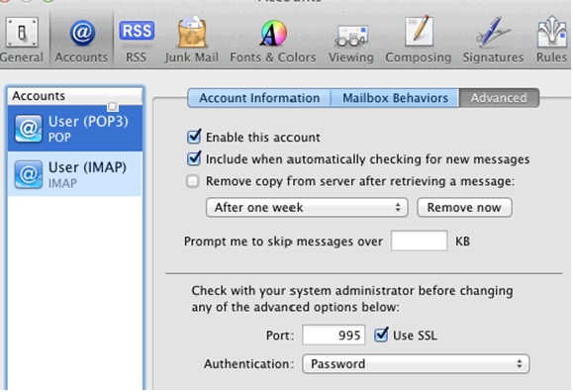Switch to the Account Information tab

pyautogui.click(x=259, y=98)
